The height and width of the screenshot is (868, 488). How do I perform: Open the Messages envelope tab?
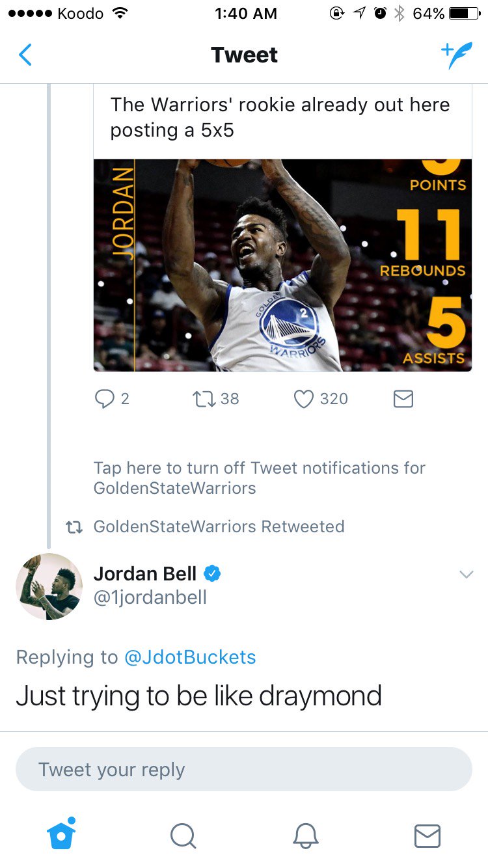(x=427, y=836)
